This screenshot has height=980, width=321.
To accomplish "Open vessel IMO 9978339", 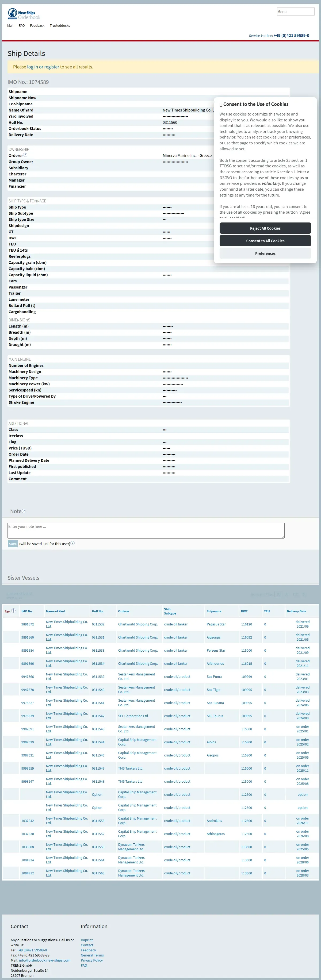I will click(27, 716).
